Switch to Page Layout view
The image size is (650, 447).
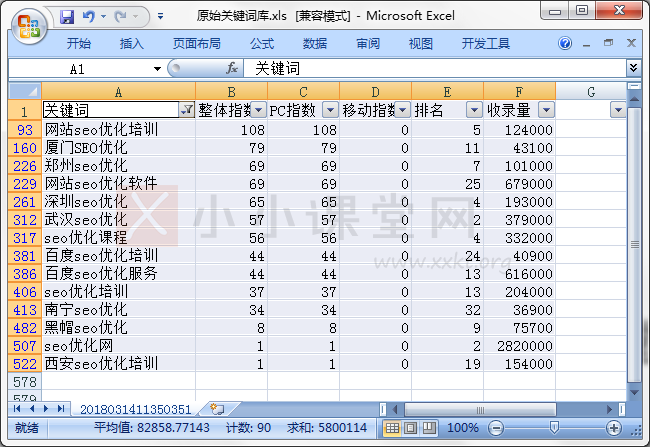(x=410, y=428)
